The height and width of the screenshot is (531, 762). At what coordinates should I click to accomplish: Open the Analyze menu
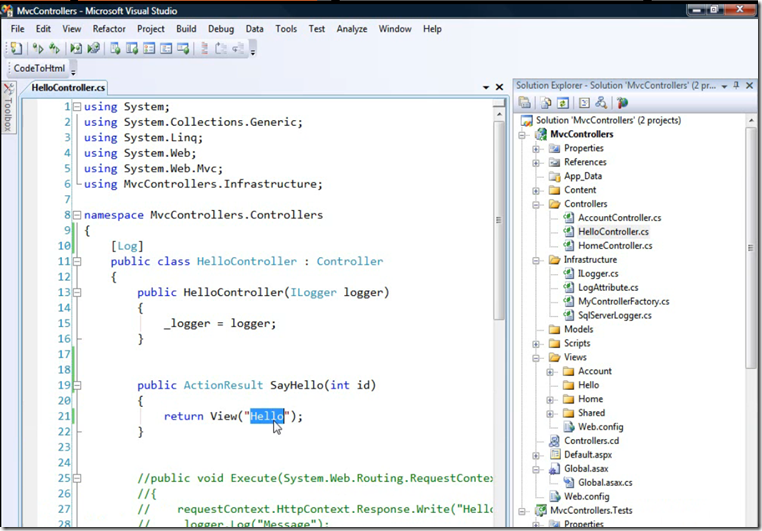[352, 29]
